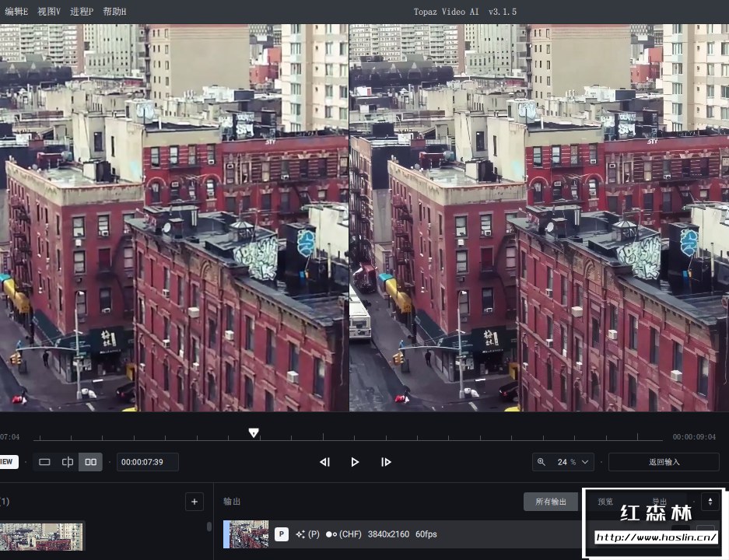
Task: Click the timeline playhead marker
Action: click(x=254, y=433)
